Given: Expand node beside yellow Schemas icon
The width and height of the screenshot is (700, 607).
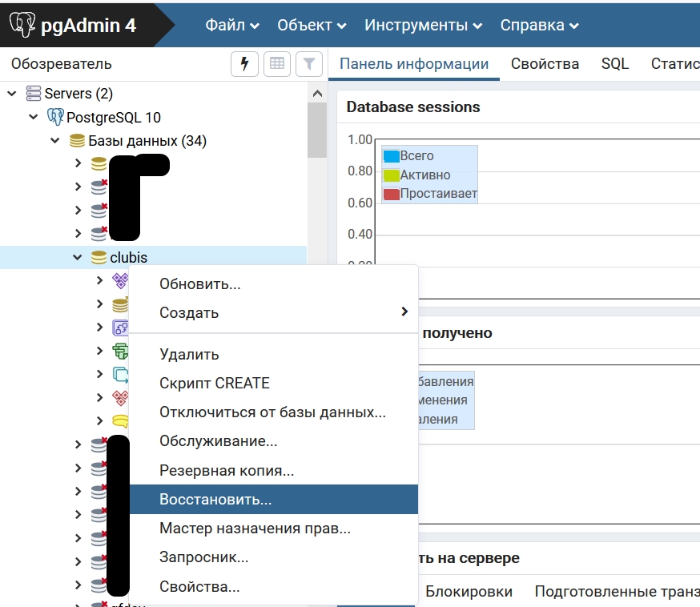Looking at the screenshot, I should pos(99,420).
